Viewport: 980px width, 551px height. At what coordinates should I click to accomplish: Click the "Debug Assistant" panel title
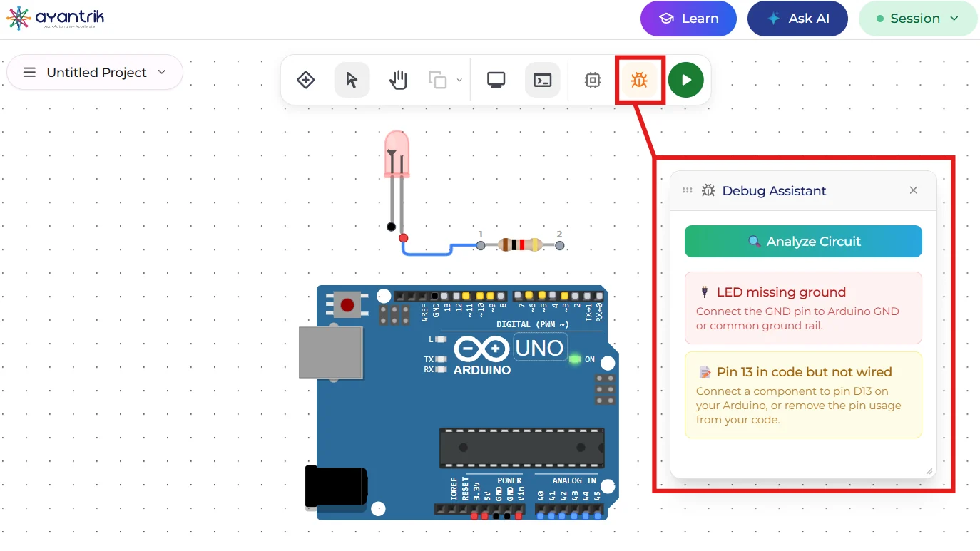pyautogui.click(x=774, y=191)
